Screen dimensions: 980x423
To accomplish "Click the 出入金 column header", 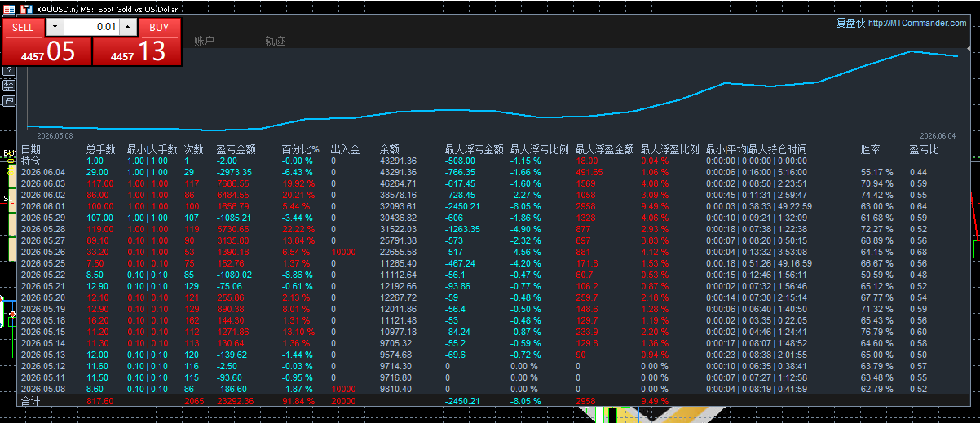I will [x=346, y=150].
